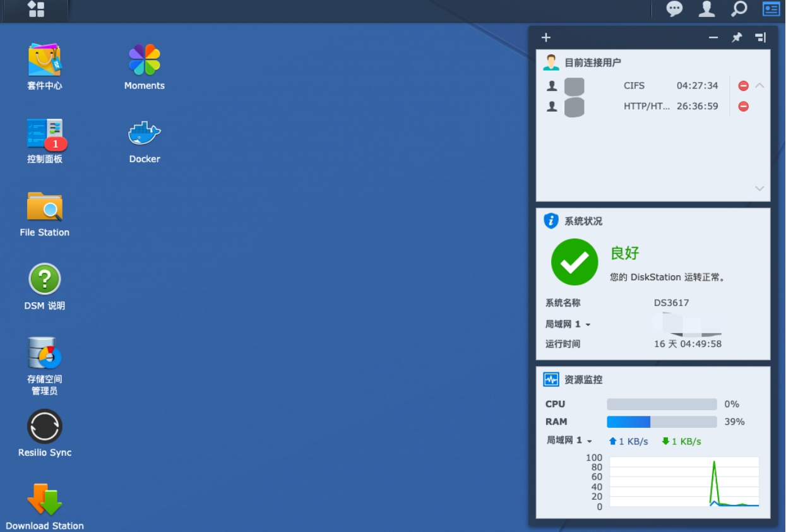Viewport: 786px width, 532px height.
Task: Minimize the widget panel
Action: [713, 38]
